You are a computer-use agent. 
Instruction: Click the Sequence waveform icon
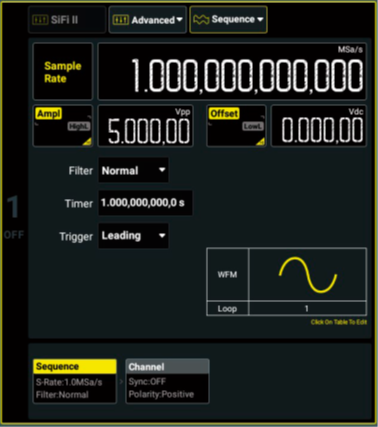(201, 20)
